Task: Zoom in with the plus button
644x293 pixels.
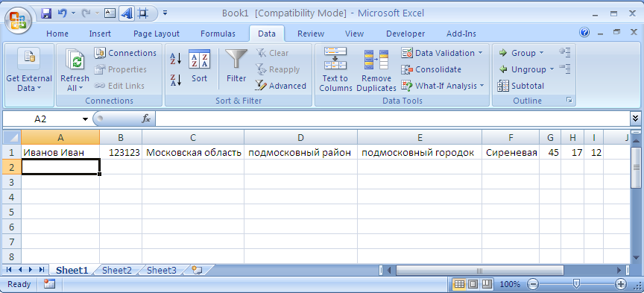Action: 620,284
